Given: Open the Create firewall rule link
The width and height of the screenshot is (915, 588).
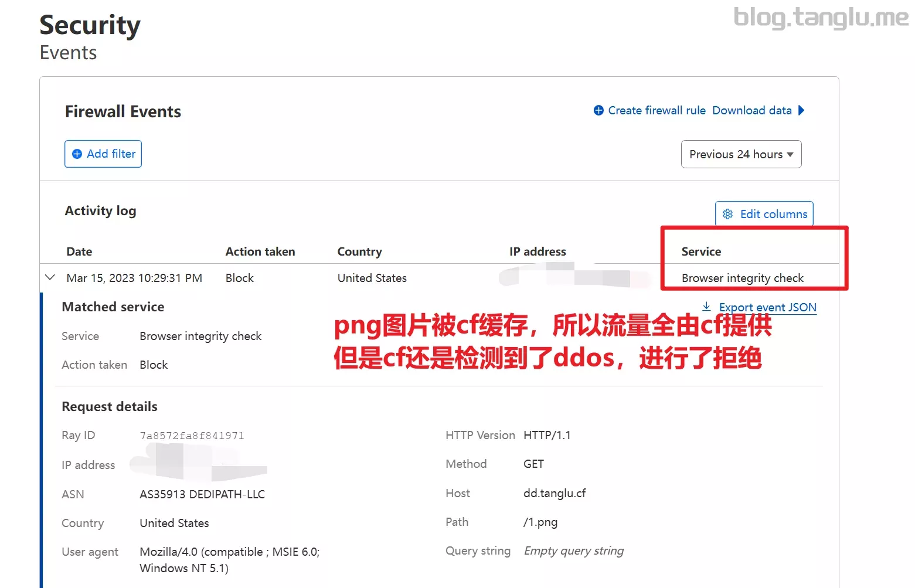Looking at the screenshot, I should [x=657, y=110].
